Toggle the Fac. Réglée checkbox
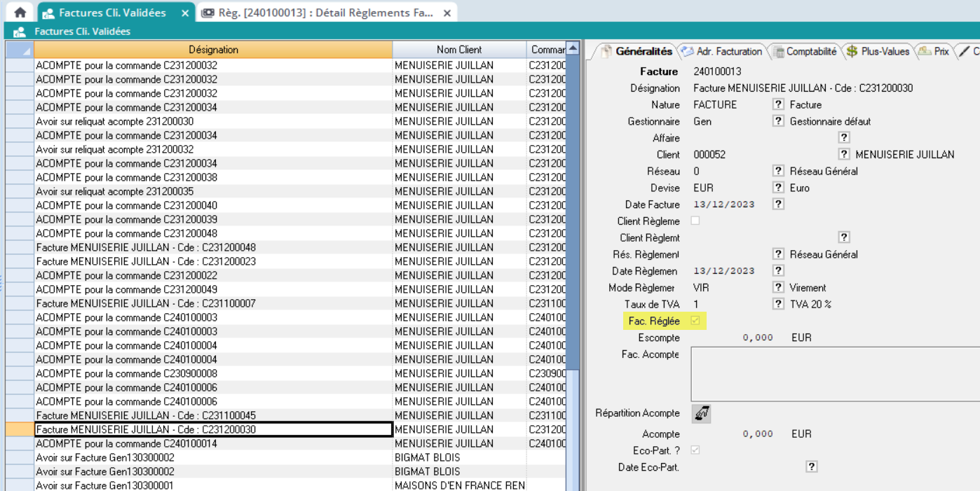The width and height of the screenshot is (980, 491). click(695, 321)
